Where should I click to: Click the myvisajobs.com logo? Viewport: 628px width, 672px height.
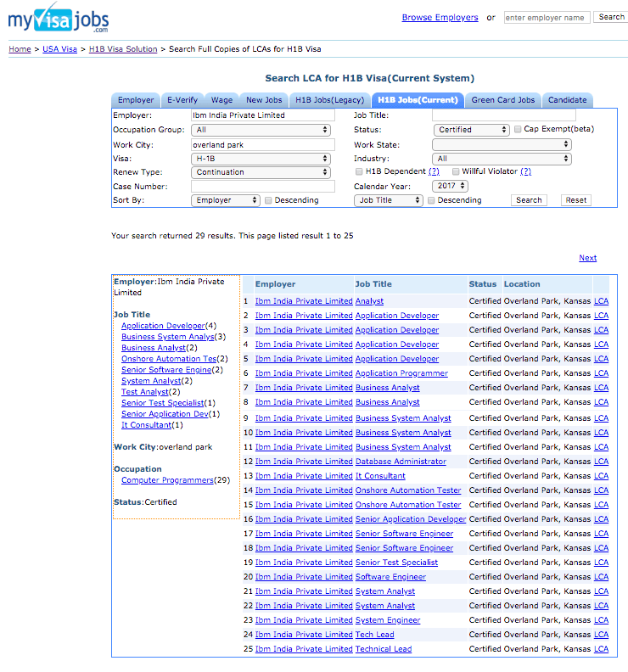(x=59, y=19)
